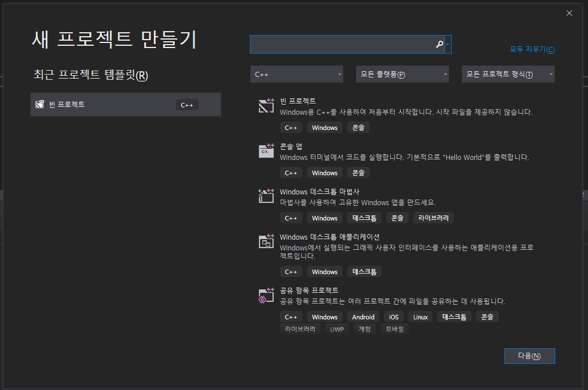The height and width of the screenshot is (390, 588).
Task: Click the 다음 button
Action: [530, 356]
